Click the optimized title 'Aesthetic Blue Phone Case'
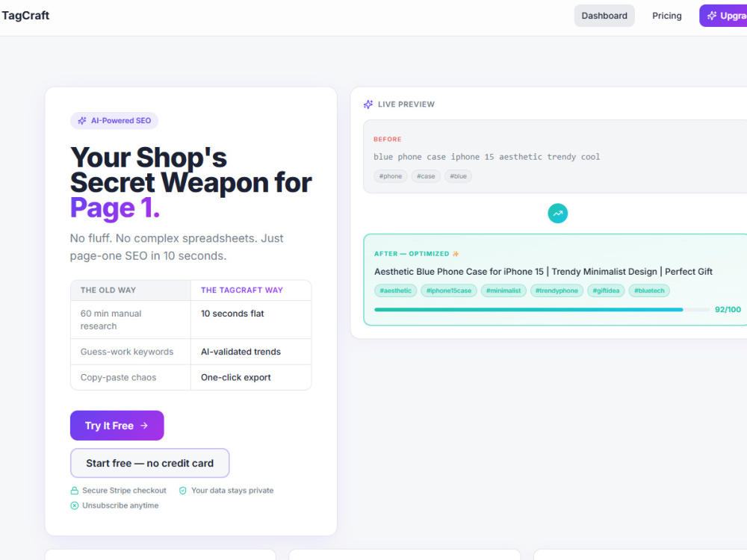This screenshot has width=747, height=560. (543, 272)
